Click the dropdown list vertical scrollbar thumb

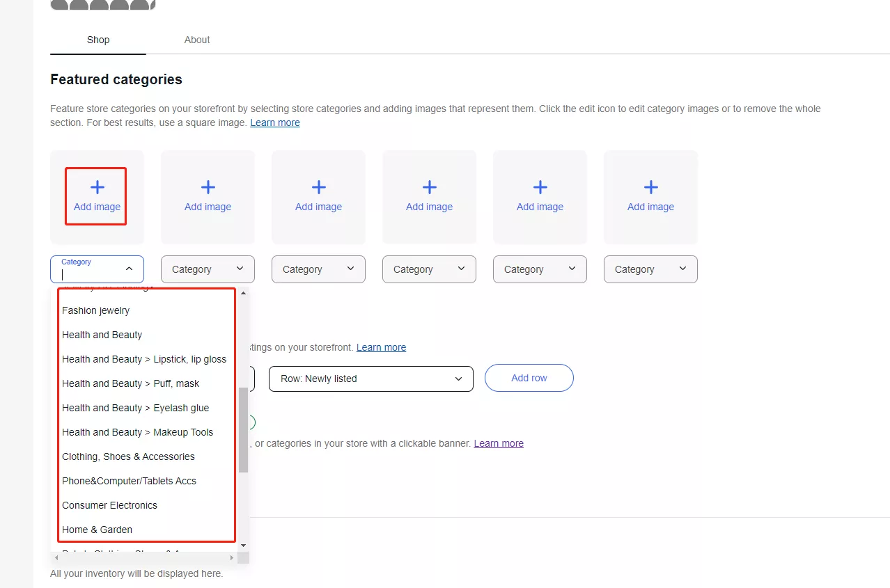pyautogui.click(x=243, y=429)
